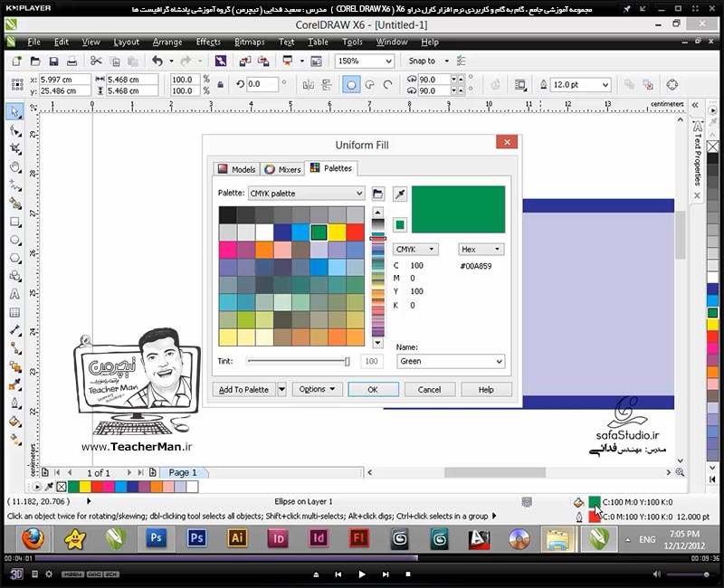Viewport: 724px width, 588px height.
Task: Open the Bitmaps menu
Action: tap(250, 42)
